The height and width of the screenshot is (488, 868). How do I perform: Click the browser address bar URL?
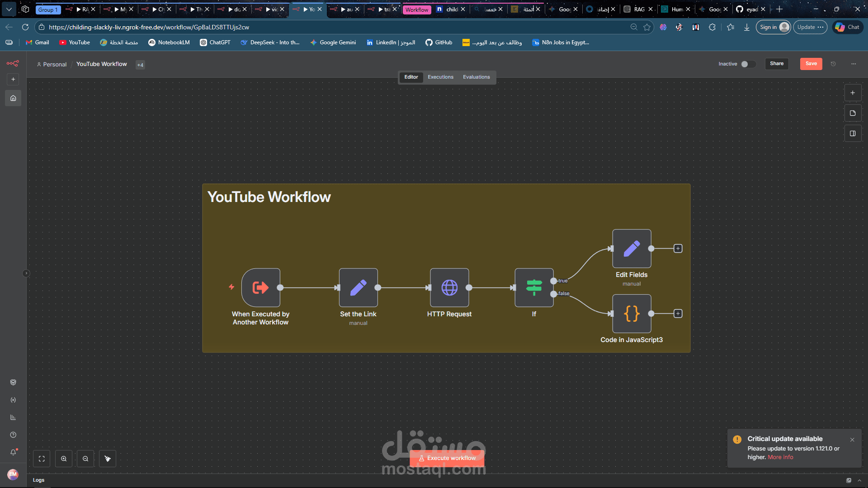click(x=149, y=27)
